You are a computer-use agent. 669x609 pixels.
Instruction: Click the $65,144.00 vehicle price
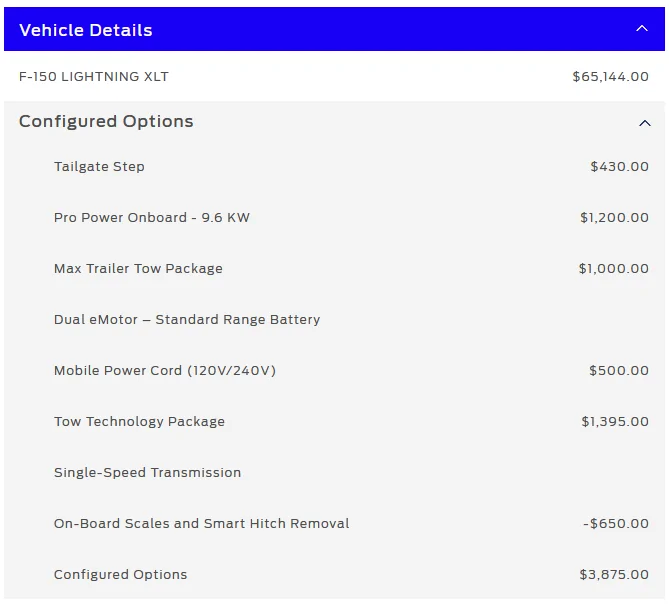pyautogui.click(x=610, y=76)
